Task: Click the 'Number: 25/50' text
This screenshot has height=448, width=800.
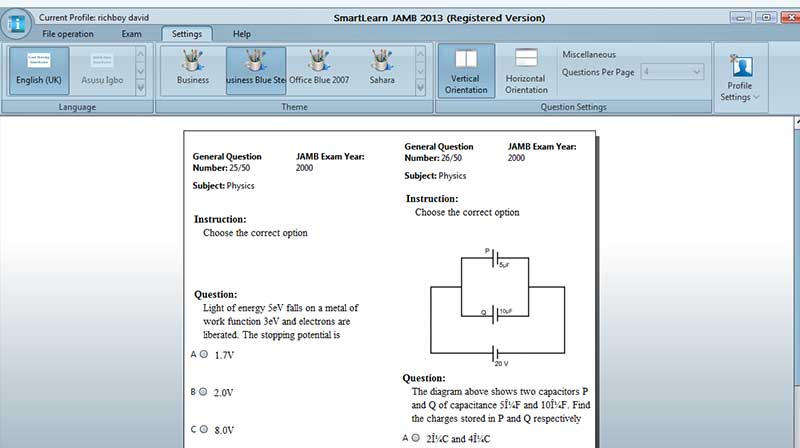Action: (x=221, y=168)
